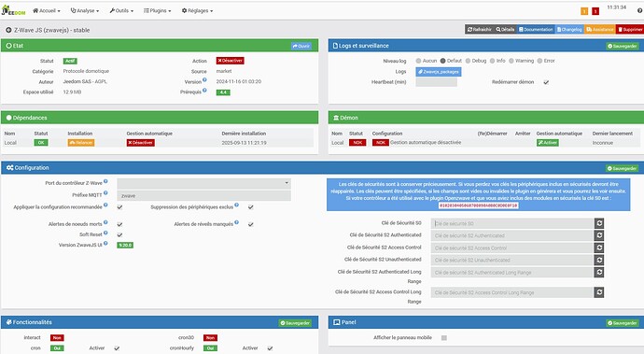Show help tooltip next to Version in Etat
The width and height of the screenshot is (644, 354).
(204, 79)
